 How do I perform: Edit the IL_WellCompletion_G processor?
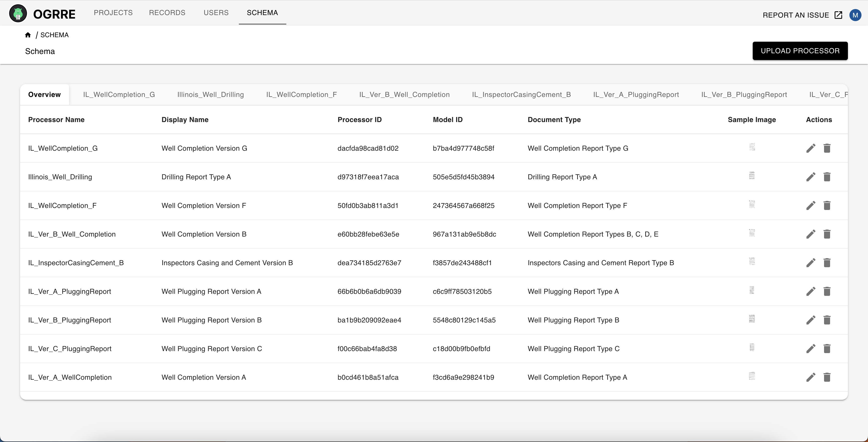pos(811,148)
